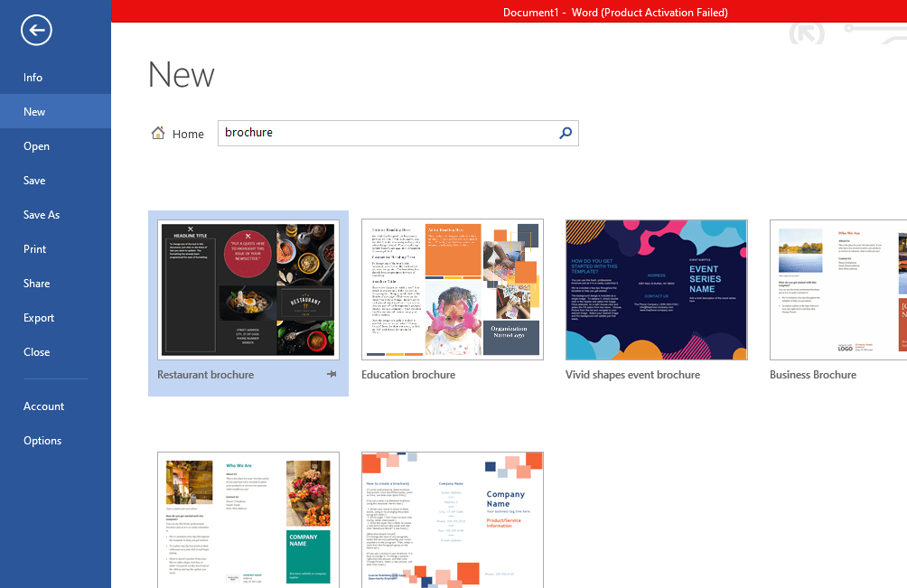Click the Home house icon above search
The height and width of the screenshot is (588, 907).
[x=157, y=132]
